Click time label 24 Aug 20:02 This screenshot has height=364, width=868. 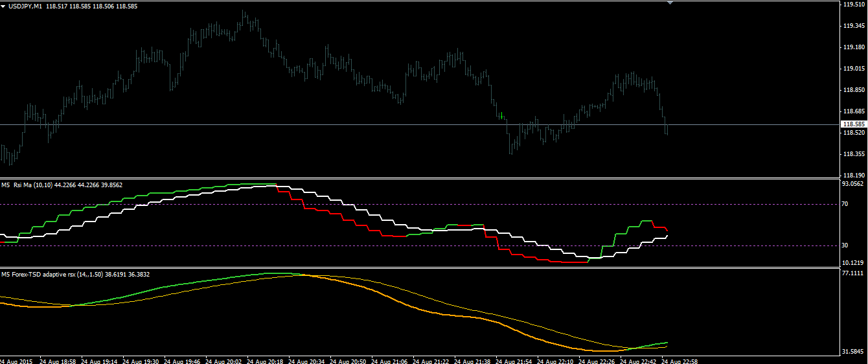(x=225, y=360)
